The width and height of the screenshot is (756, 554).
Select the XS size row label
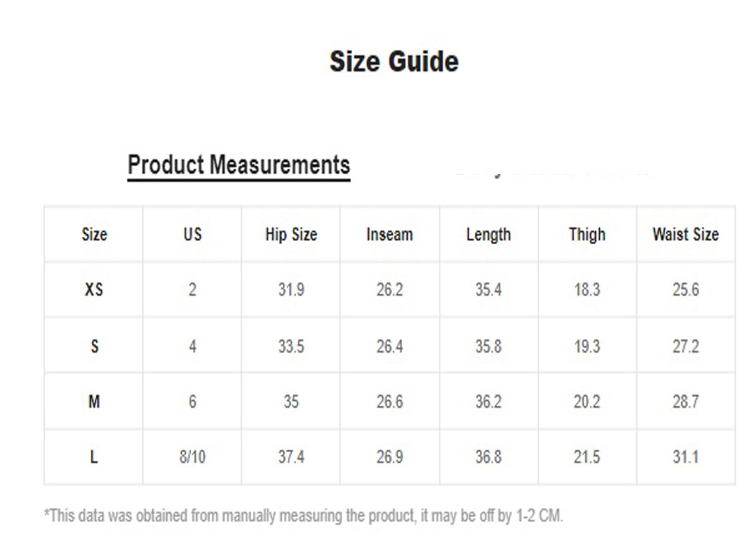click(94, 290)
